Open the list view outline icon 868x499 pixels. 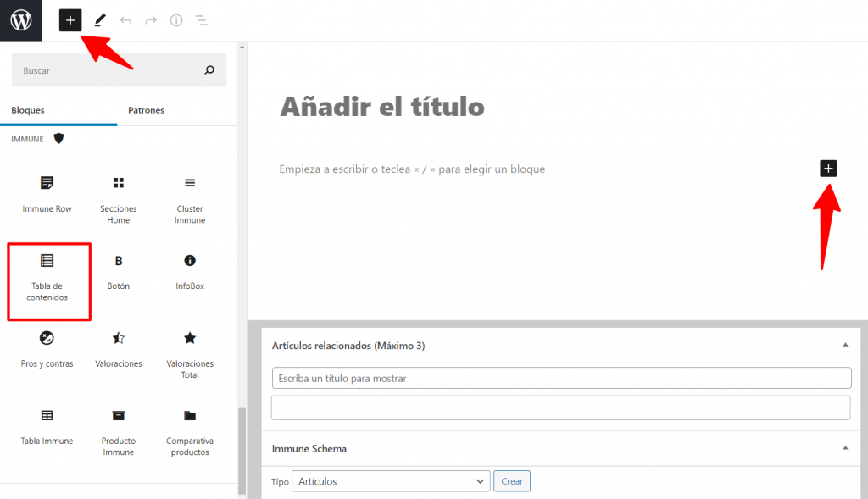click(x=202, y=20)
